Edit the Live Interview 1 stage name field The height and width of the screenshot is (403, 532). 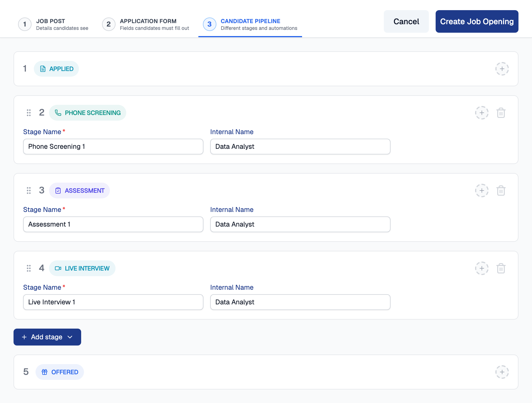pos(113,302)
